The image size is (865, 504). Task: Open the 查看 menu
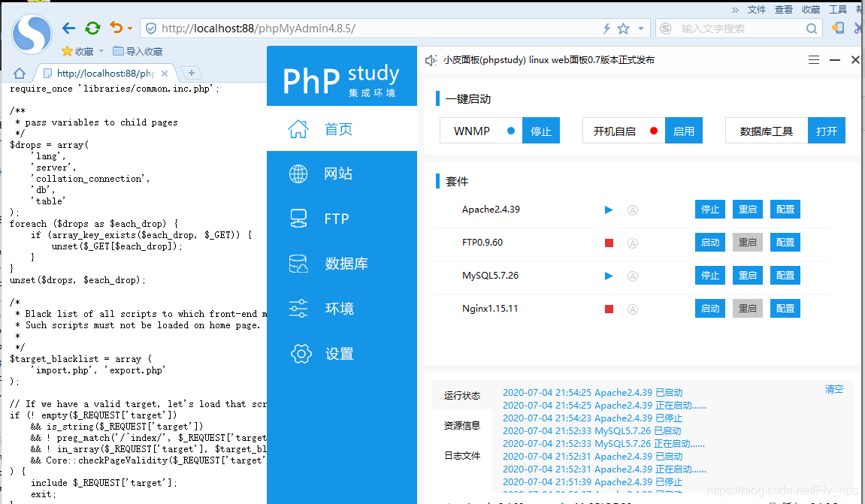pos(783,9)
